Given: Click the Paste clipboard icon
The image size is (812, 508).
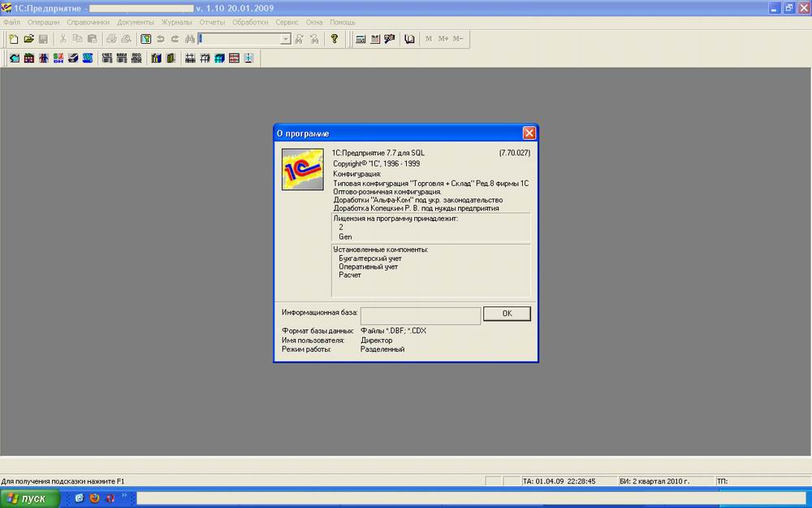Looking at the screenshot, I should [x=93, y=39].
